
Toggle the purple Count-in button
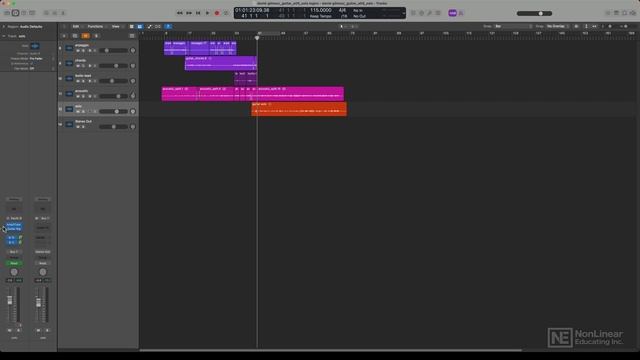(x=452, y=13)
